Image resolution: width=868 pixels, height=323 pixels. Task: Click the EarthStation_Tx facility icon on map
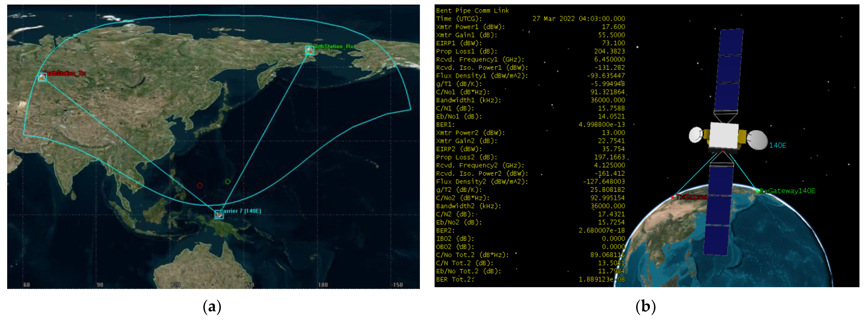42,77
